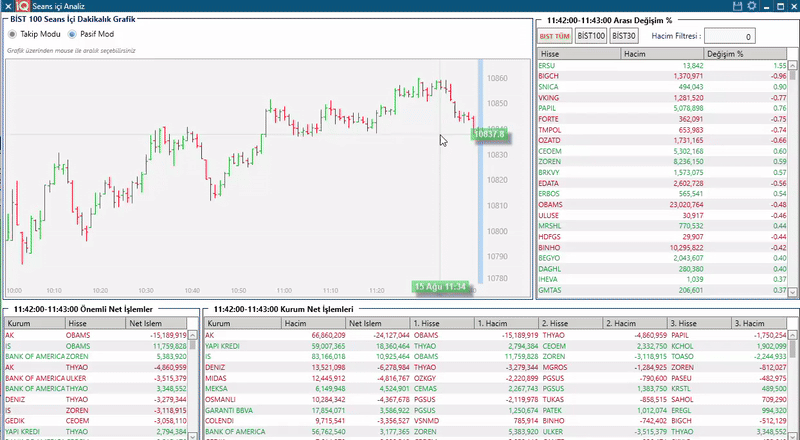Select Takip Modu radio button
800x440 pixels.
point(12,34)
